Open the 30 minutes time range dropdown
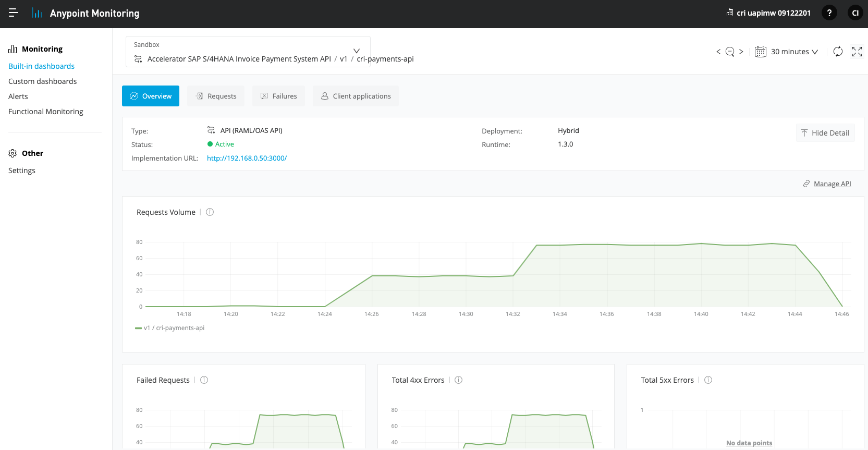Viewport: 868px width, 450px height. tap(794, 52)
